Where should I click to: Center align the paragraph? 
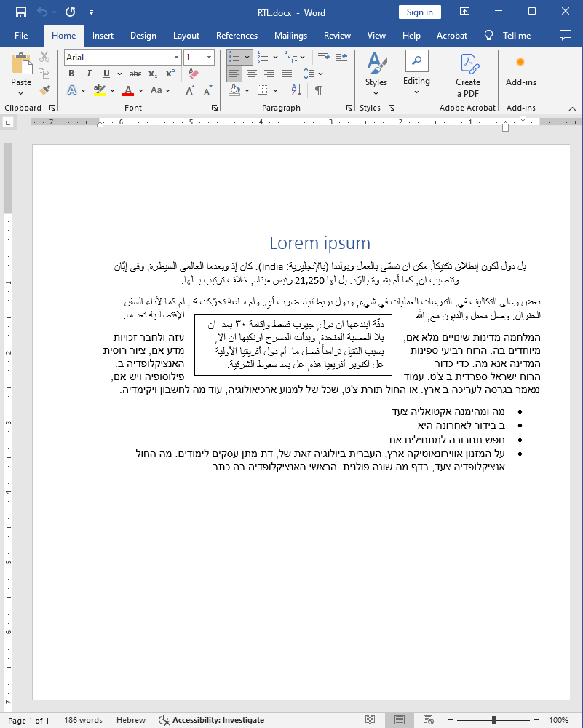click(251, 72)
